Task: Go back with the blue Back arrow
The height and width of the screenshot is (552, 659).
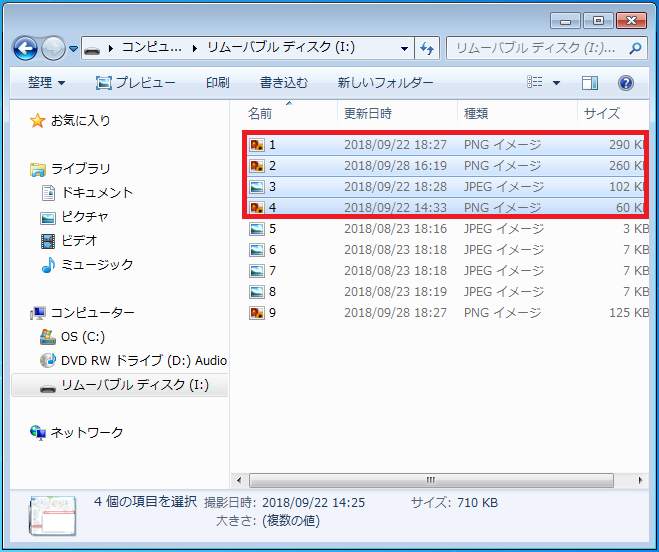Action: tap(26, 49)
